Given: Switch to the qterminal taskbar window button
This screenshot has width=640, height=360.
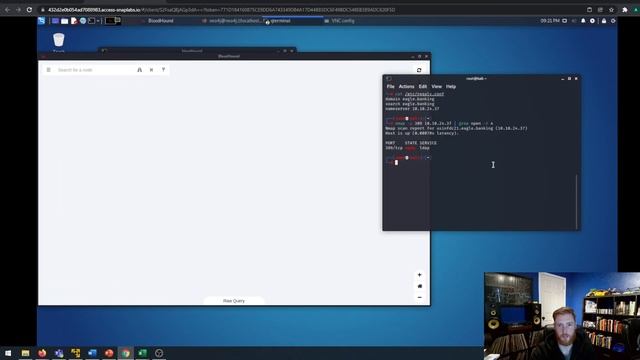Looking at the screenshot, I should point(293,21).
